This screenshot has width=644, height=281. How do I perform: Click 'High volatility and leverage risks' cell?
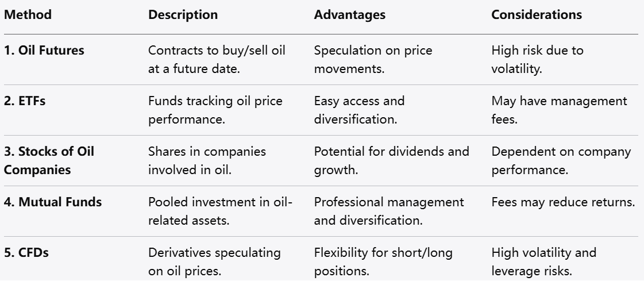(543, 261)
